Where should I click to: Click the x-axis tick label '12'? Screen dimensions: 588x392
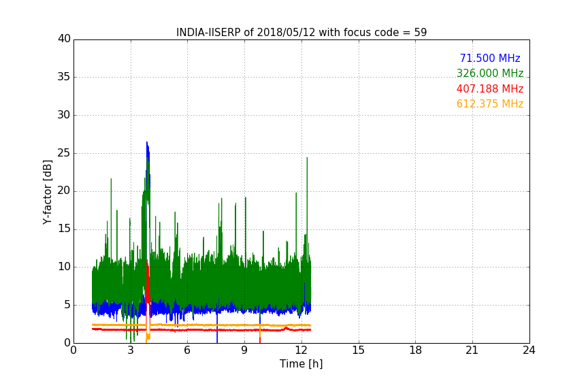[x=301, y=350]
